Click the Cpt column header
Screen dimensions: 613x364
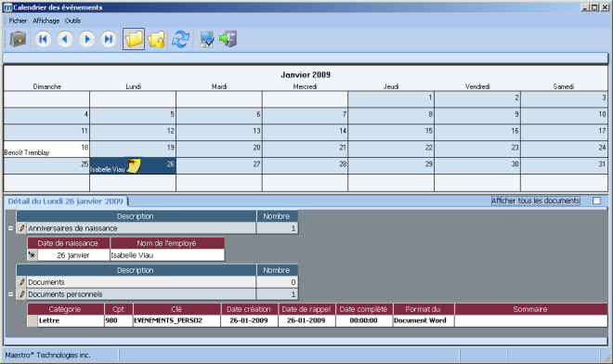[119, 309]
